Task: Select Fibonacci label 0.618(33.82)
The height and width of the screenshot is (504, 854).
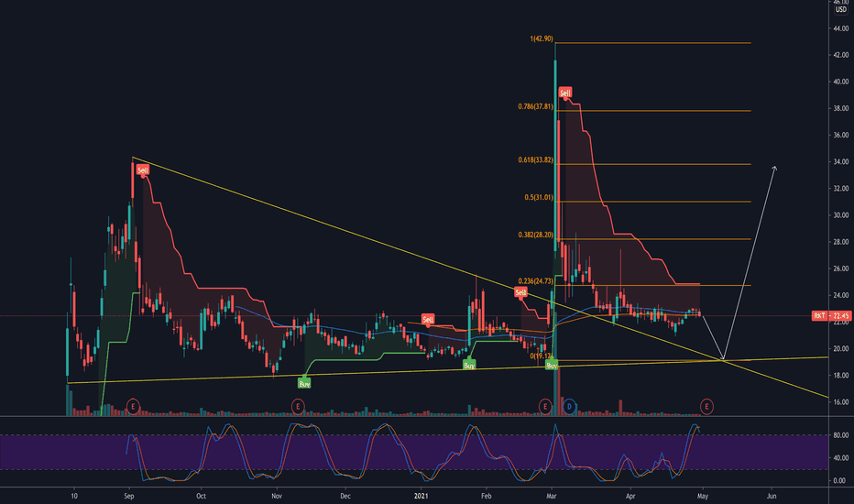Action: pyautogui.click(x=535, y=159)
